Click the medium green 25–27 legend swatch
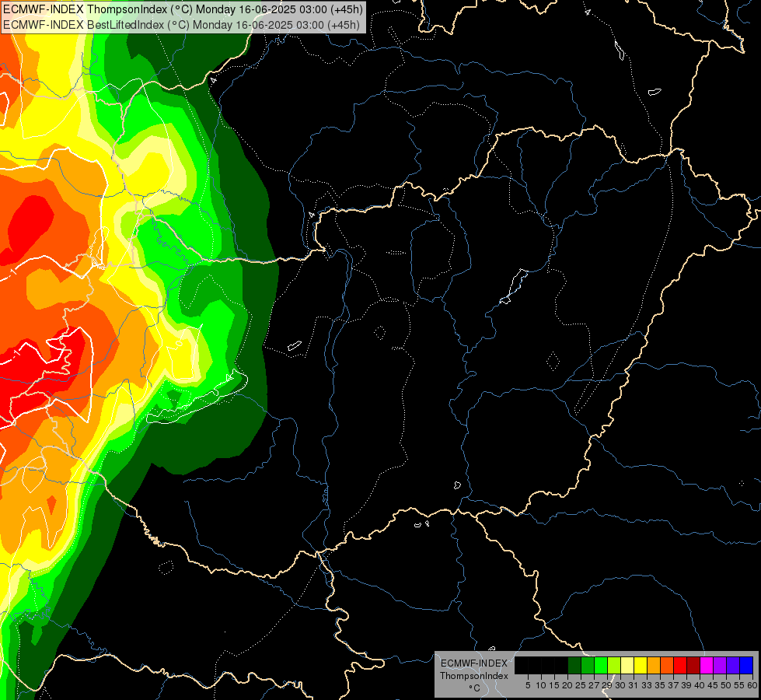This screenshot has width=761, height=700. (x=588, y=665)
